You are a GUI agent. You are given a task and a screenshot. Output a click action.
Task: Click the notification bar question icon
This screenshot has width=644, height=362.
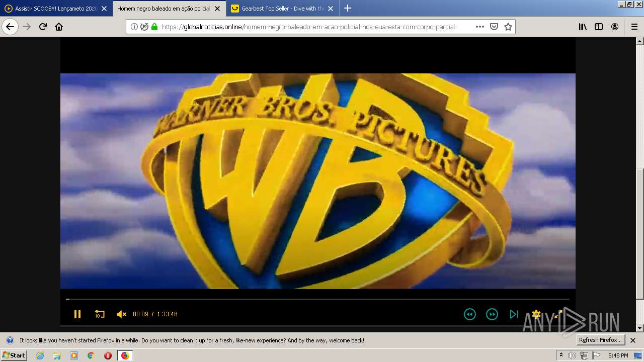tap(10, 340)
